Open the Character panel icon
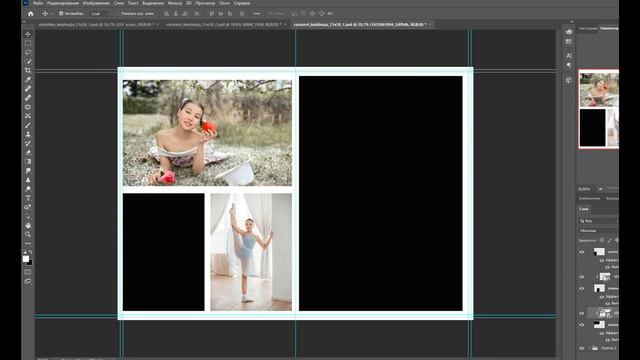The width and height of the screenshot is (640, 360). 569,55
